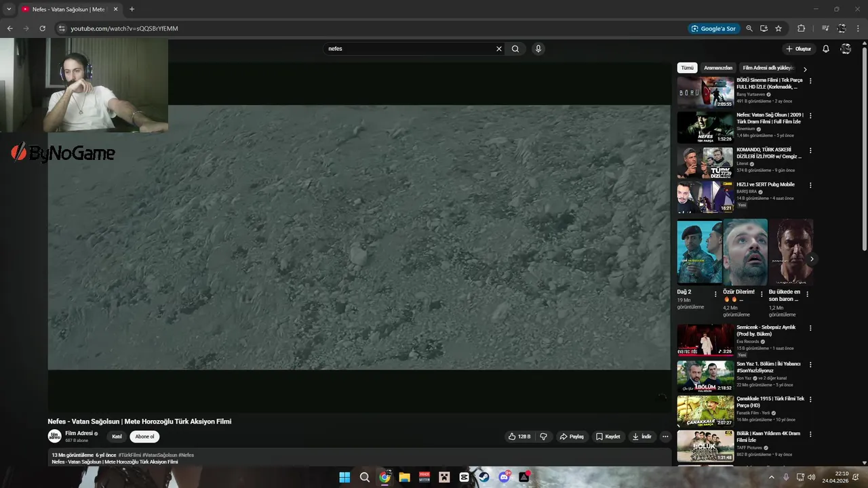Image resolution: width=868 pixels, height=488 pixels.
Task: Click the Abone ol subscribe button
Action: 144,436
